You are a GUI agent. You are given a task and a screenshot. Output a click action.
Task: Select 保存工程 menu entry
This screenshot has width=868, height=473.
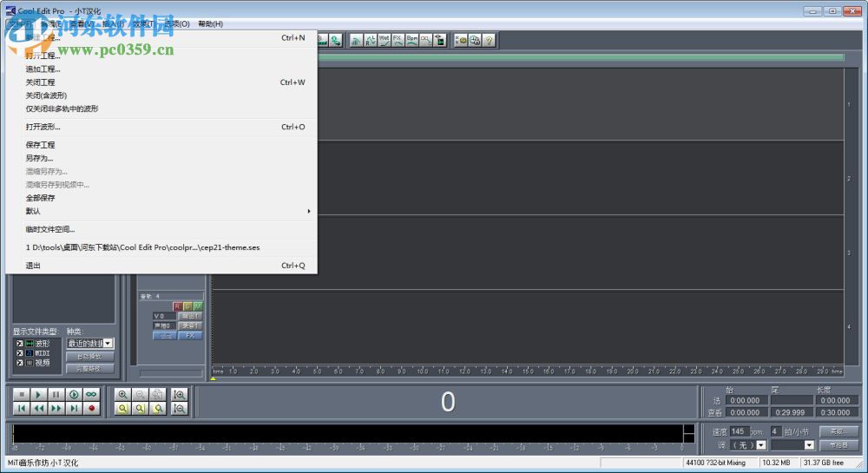tap(162, 145)
